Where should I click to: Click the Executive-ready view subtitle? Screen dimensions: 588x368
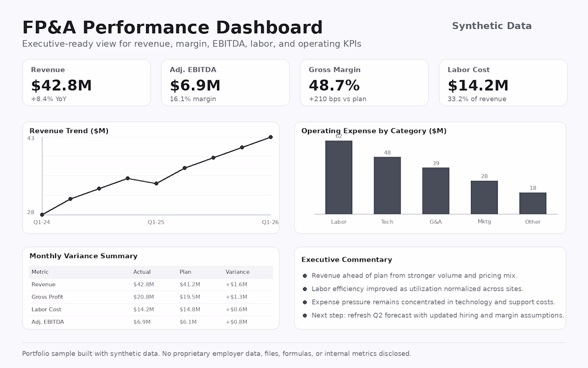coord(191,44)
